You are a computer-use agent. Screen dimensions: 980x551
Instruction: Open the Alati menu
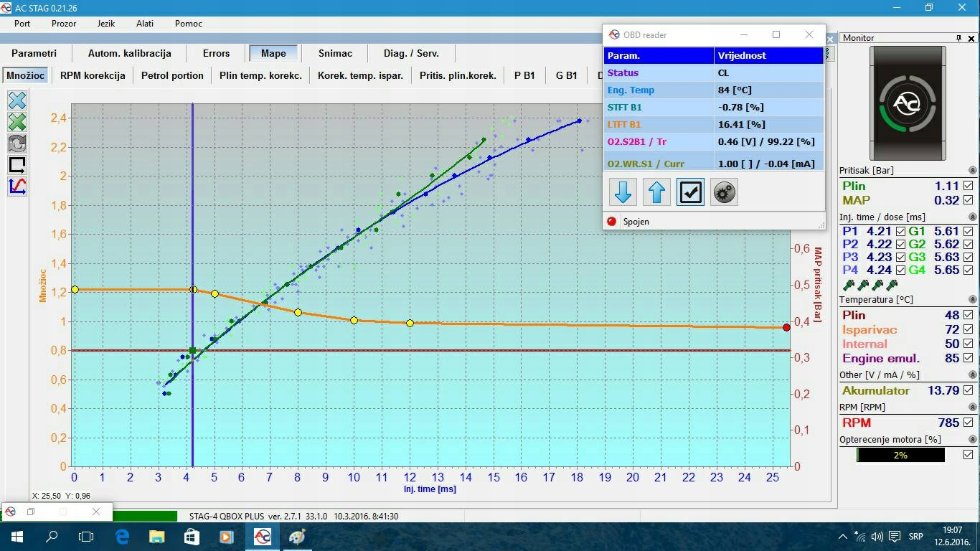click(x=145, y=24)
